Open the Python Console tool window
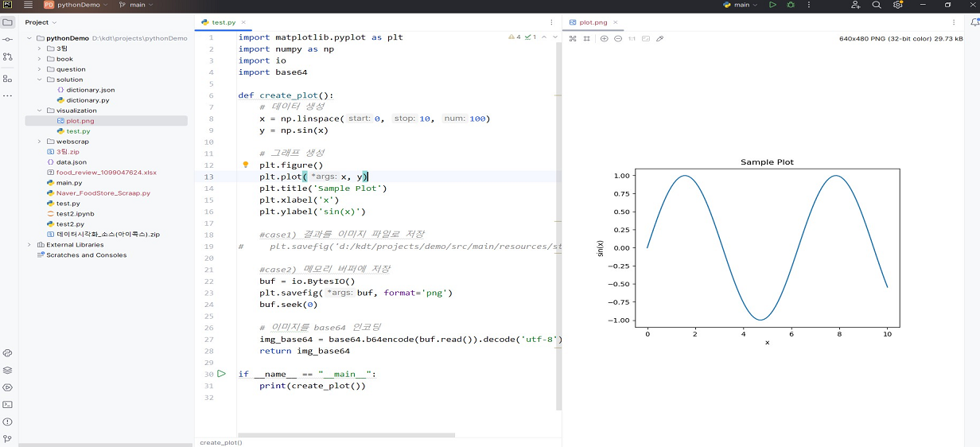Image resolution: width=980 pixels, height=447 pixels. [8, 352]
